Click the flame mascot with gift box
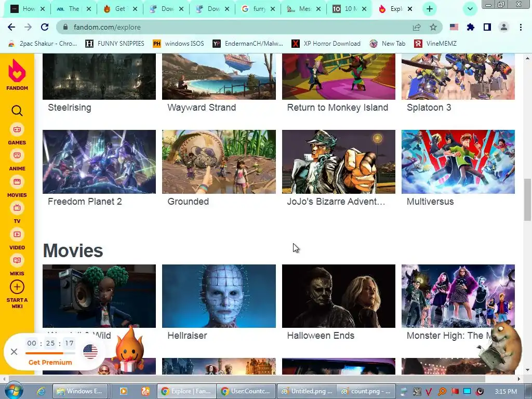The image size is (532, 399). click(129, 350)
